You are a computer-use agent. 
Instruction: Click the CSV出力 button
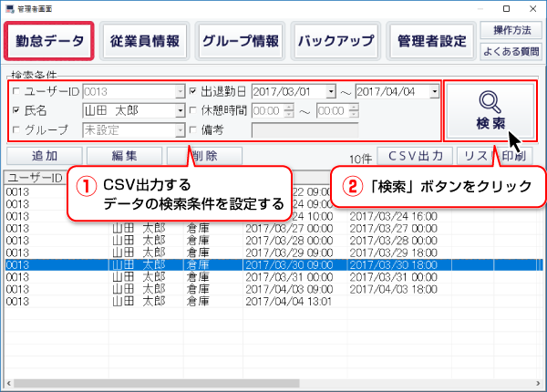414,156
